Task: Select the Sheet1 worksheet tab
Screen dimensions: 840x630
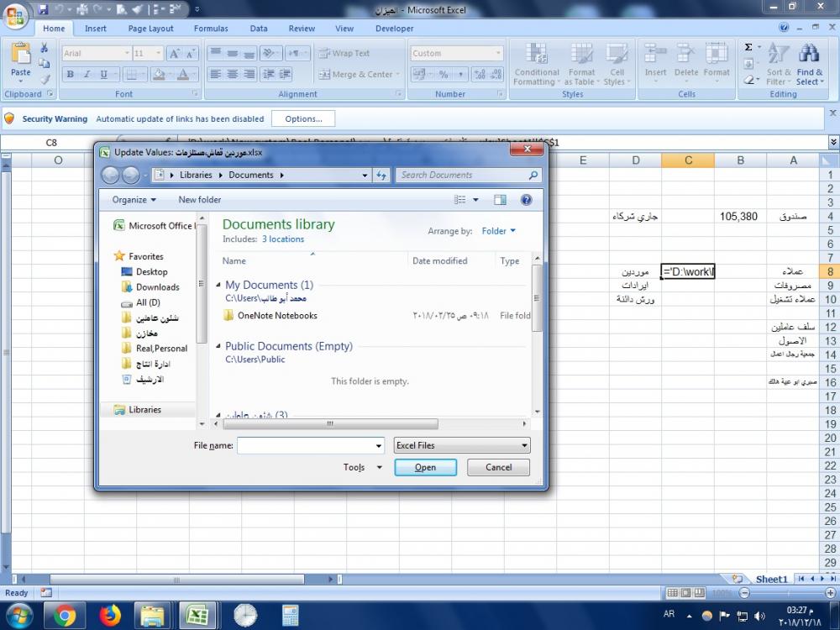Action: (x=771, y=579)
